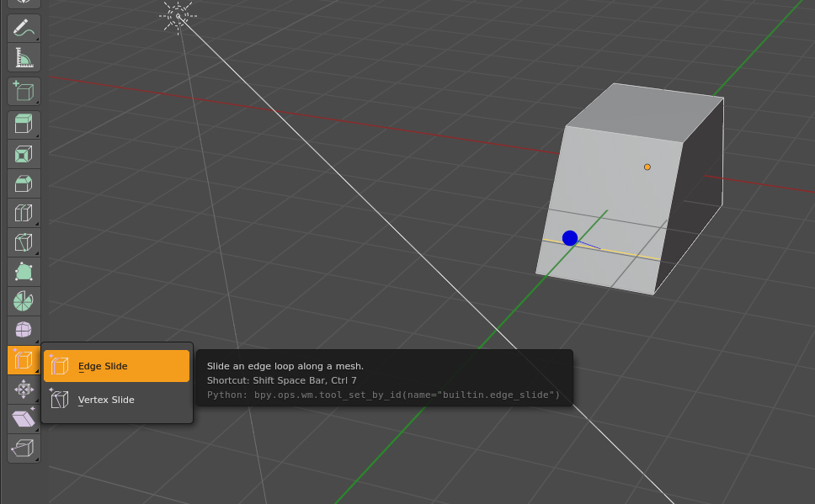Choose the Add Cube tool
This screenshot has height=504, width=815.
24,91
